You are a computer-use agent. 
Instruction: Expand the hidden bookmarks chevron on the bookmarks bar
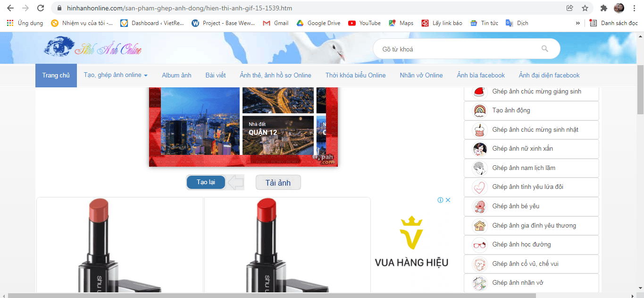click(x=577, y=23)
